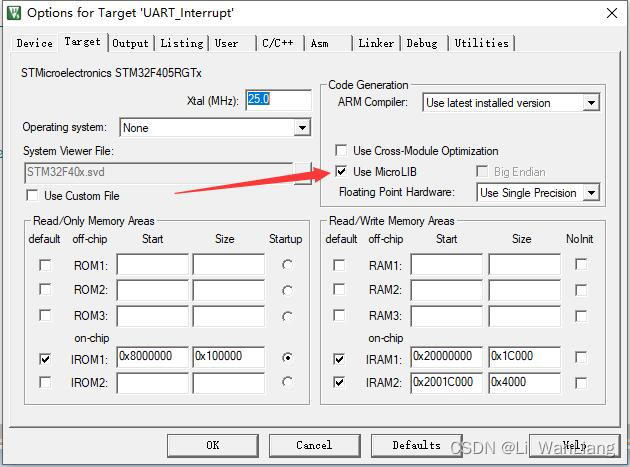This screenshot has width=630, height=467.
Task: Click the ROM1 Start address field
Action: click(x=152, y=264)
